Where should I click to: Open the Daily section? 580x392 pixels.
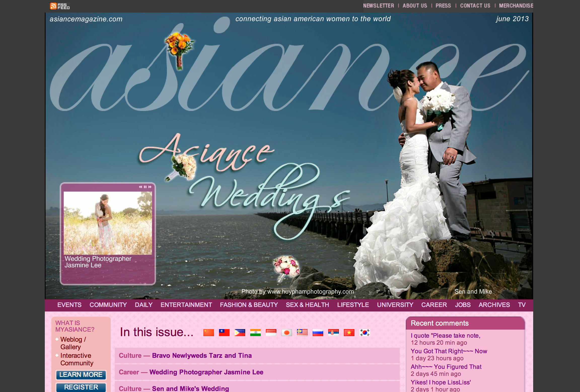click(144, 305)
